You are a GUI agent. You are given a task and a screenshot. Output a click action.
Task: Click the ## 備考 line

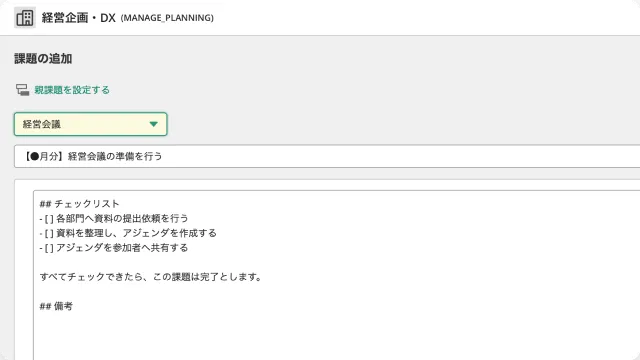[56, 306]
